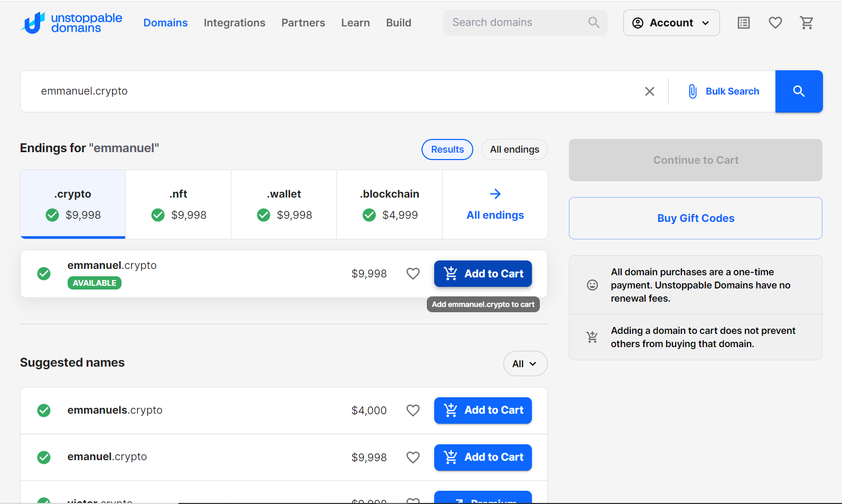Click the emanuel.crypto domain name
The image size is (842, 504).
(107, 456)
